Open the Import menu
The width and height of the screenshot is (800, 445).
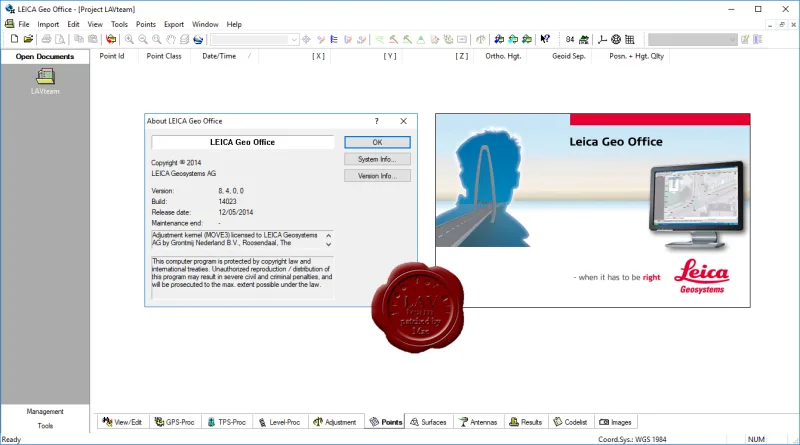(x=48, y=24)
